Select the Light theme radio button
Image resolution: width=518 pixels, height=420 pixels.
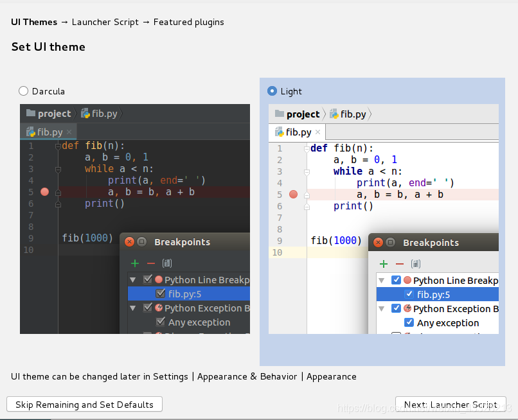[x=272, y=91]
